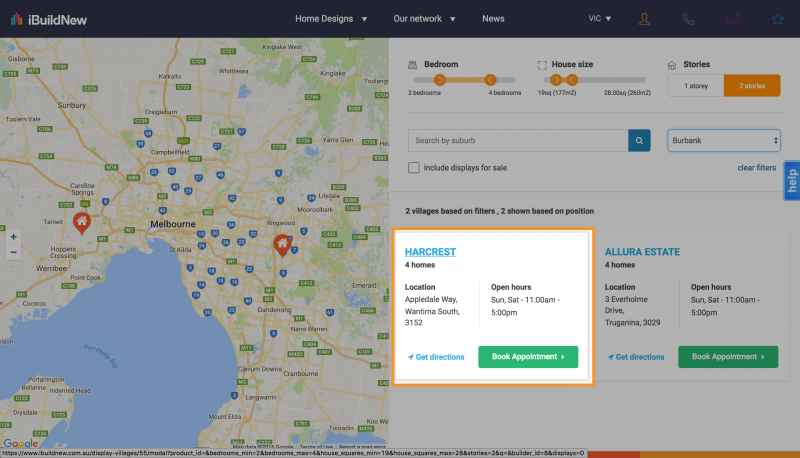Screen dimensions: 800x458
Task: Click the bedroom slider minimum handle
Action: point(440,78)
